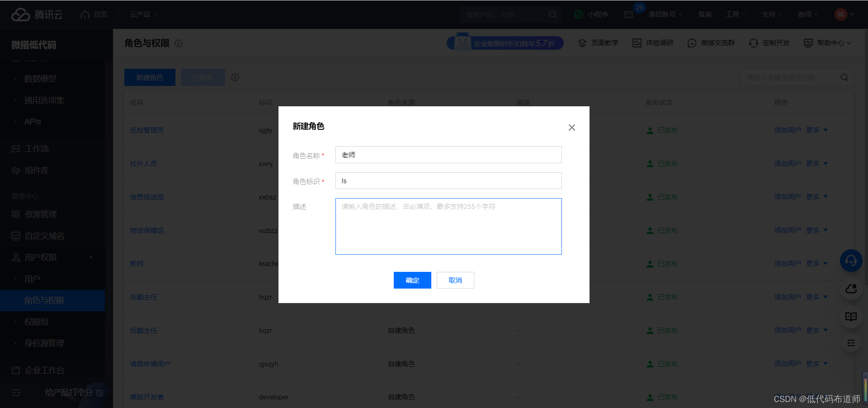Expand 更多 in the 请假申请用户 row
The height and width of the screenshot is (408, 868).
[x=816, y=364]
